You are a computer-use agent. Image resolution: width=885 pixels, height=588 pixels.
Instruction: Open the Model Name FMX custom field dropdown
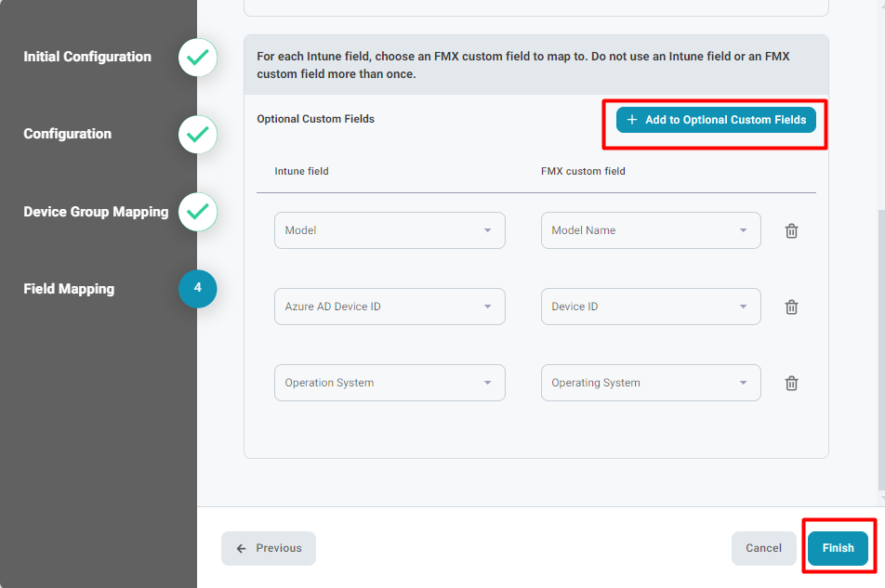click(651, 230)
